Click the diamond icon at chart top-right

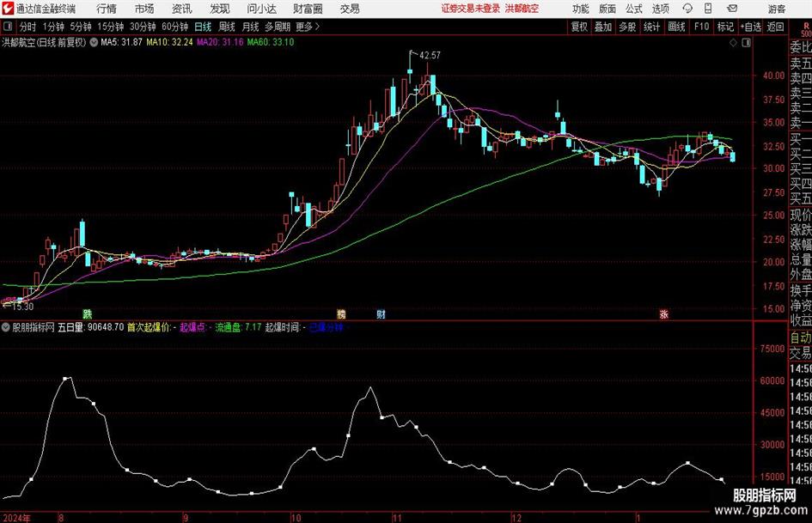click(x=733, y=43)
